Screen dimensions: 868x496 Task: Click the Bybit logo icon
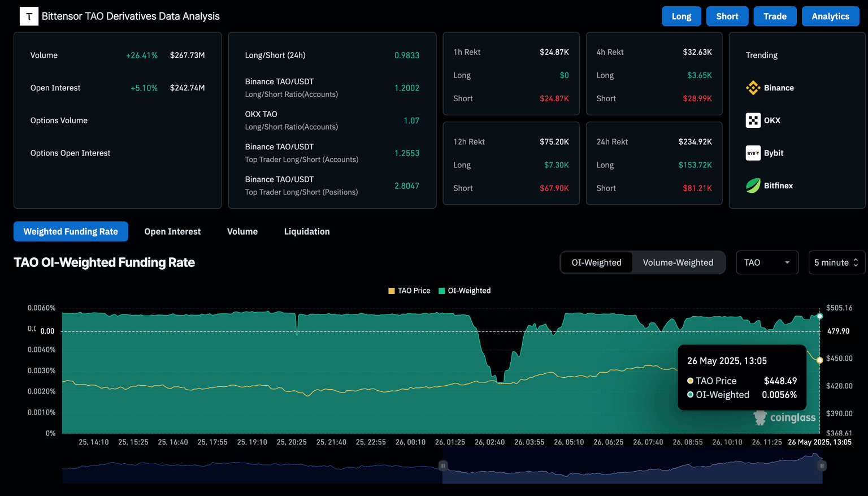753,153
